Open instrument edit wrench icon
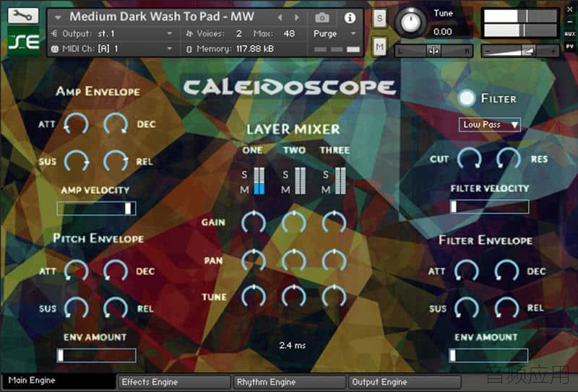This screenshot has width=578, height=392. coord(23,15)
